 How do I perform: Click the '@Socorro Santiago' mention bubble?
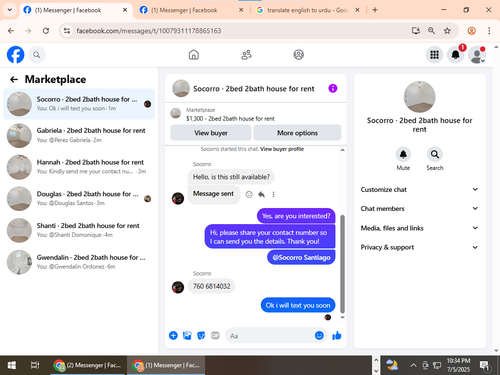[x=301, y=257]
